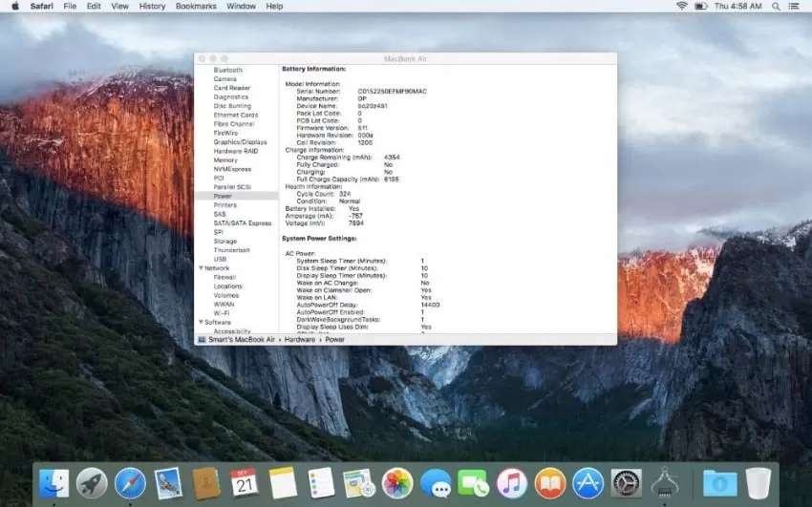
Task: Collapse the Software section triangle
Action: pyautogui.click(x=201, y=322)
